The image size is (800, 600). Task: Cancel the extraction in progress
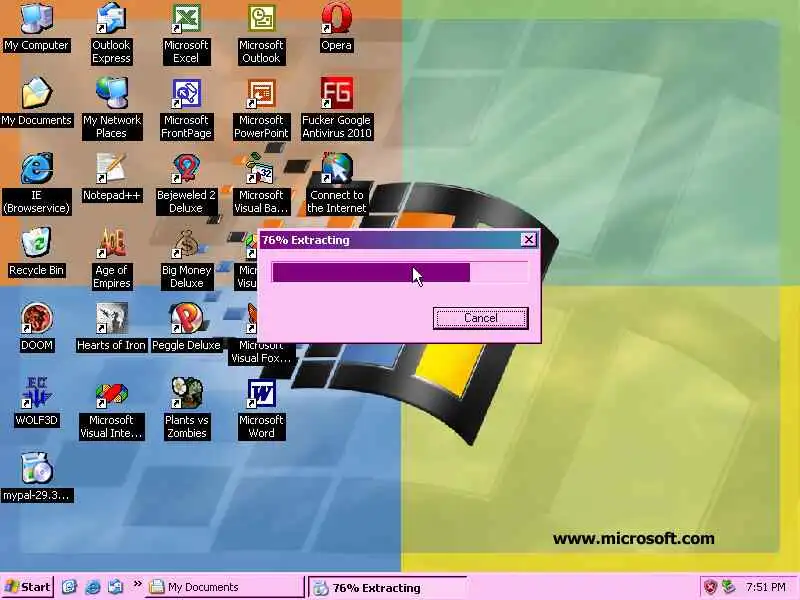[x=481, y=318]
